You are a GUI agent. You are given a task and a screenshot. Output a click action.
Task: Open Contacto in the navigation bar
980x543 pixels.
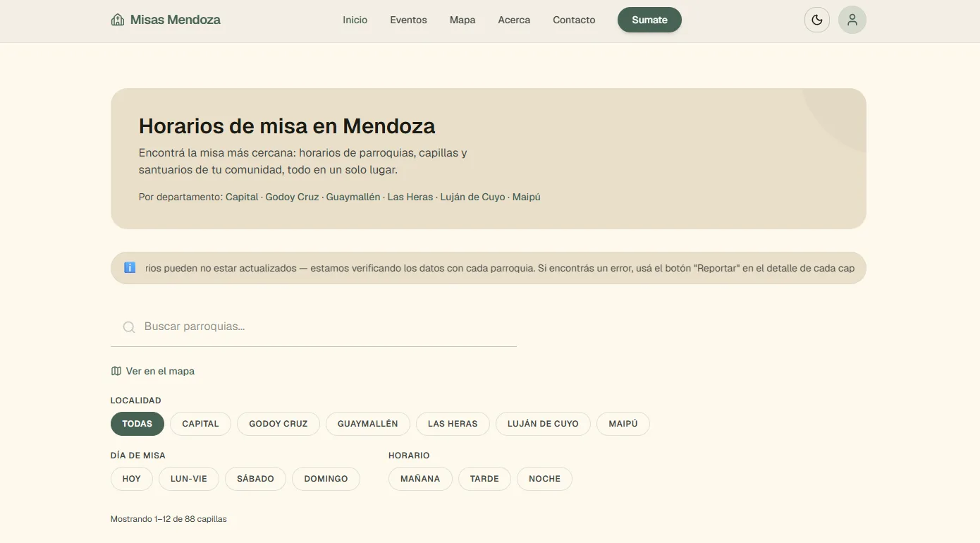point(574,20)
